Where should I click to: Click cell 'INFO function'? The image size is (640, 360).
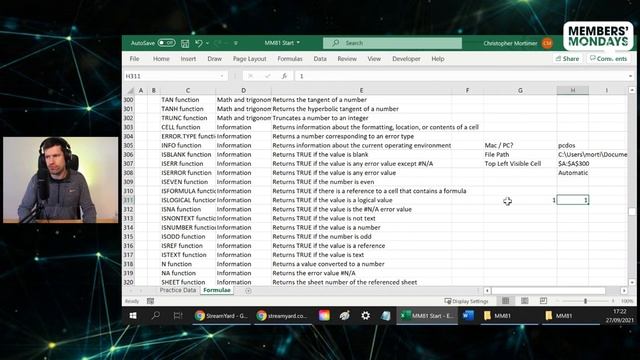187,145
